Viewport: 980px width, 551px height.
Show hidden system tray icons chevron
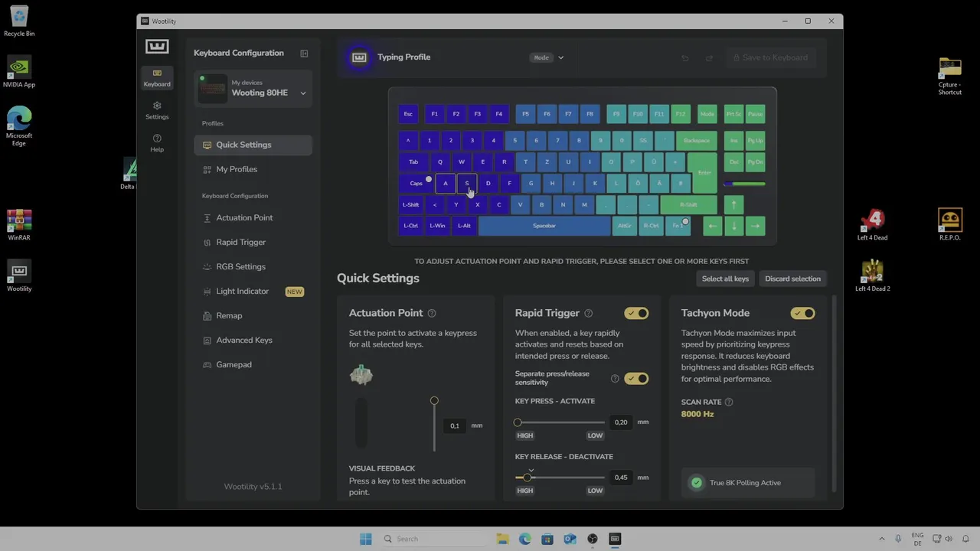(882, 539)
